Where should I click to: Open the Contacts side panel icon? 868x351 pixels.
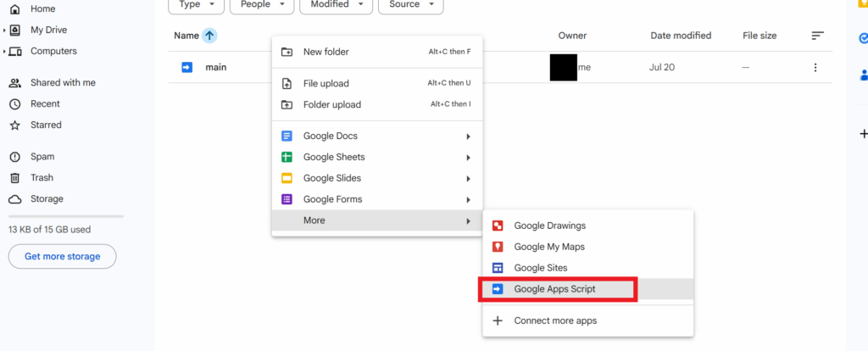click(864, 75)
